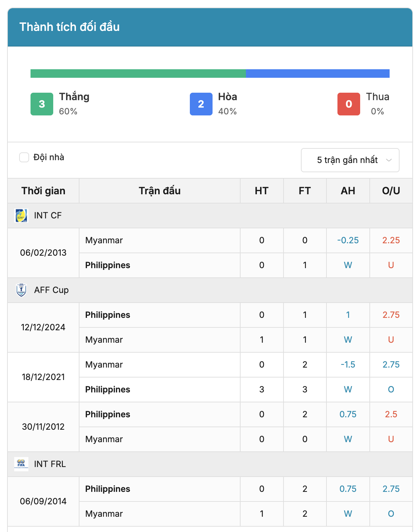This screenshot has height=532, width=418.
Task: Click the -0.25 handicap value
Action: coord(348,240)
